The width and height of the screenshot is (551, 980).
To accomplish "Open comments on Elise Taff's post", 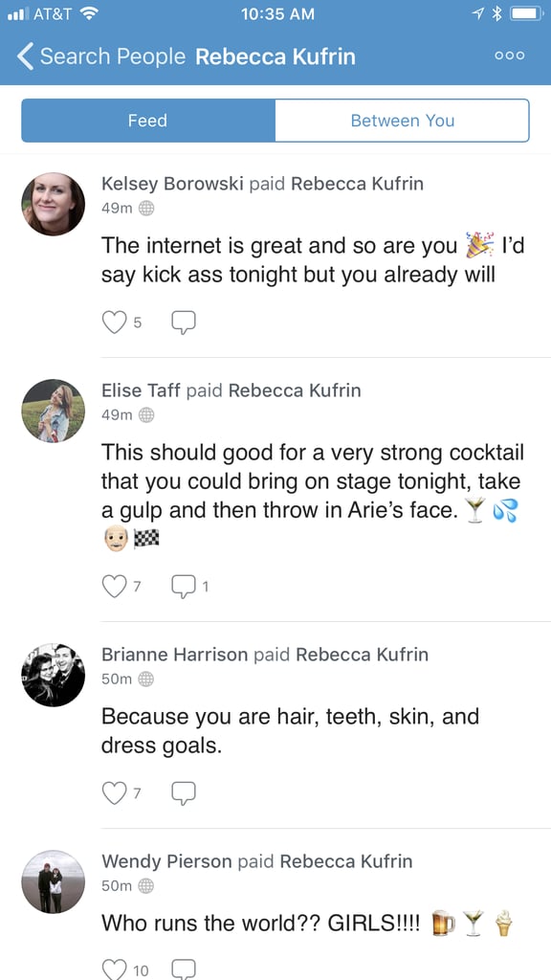I will pos(184,587).
